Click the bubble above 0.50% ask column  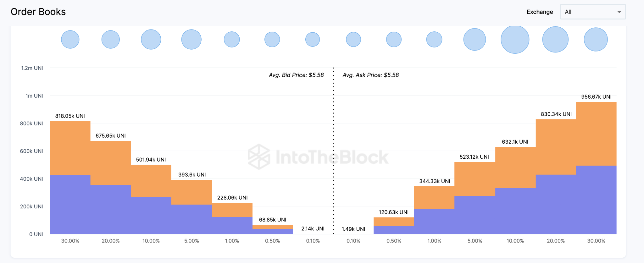(394, 39)
